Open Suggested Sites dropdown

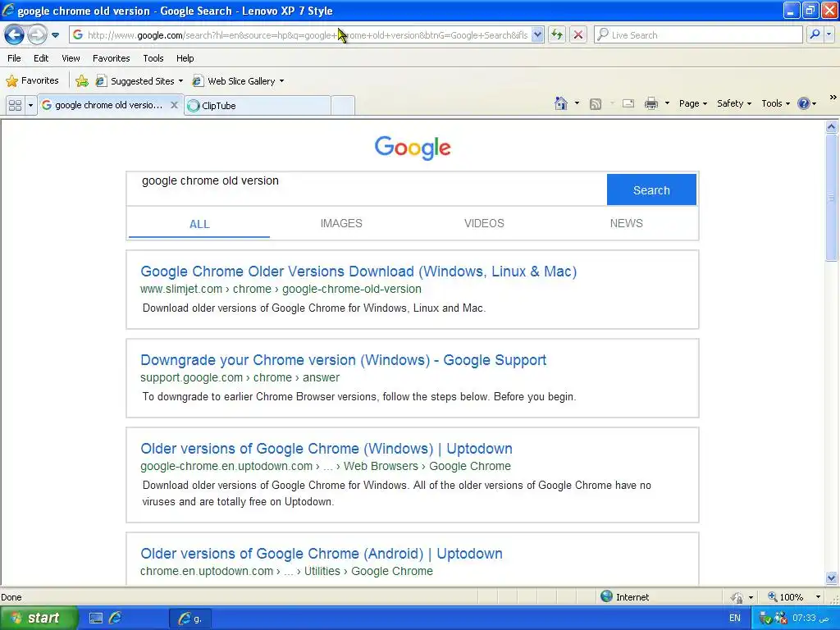139,81
